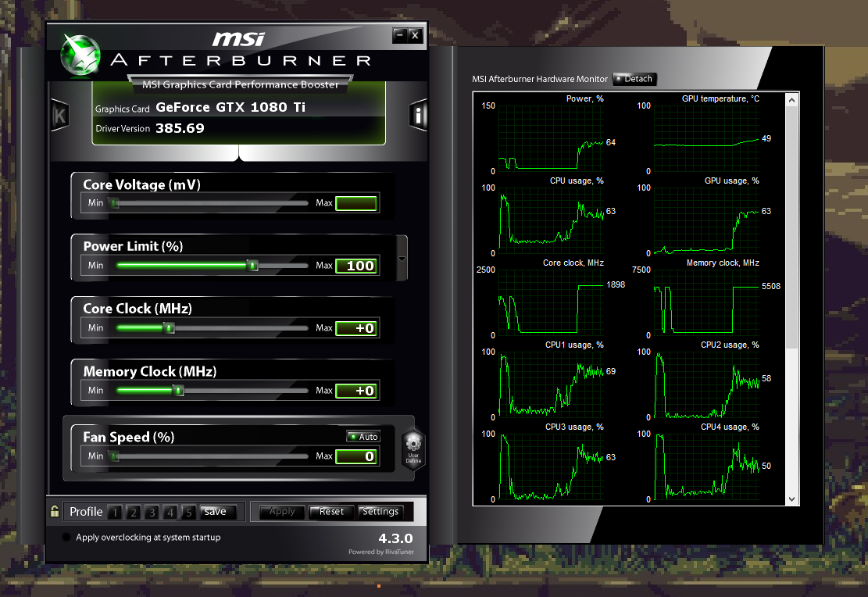Click the version number 4.3.0
Image resolution: width=868 pixels, height=597 pixels.
tap(395, 538)
